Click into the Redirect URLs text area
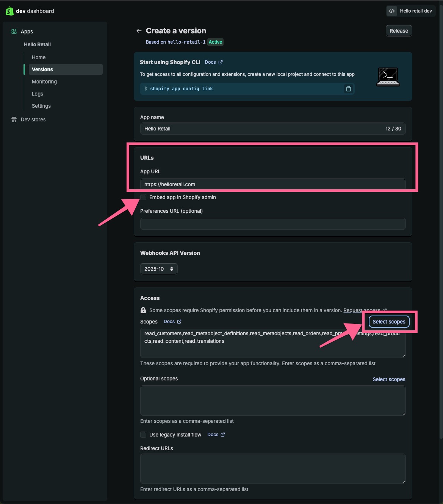The width and height of the screenshot is (443, 504). point(273,469)
